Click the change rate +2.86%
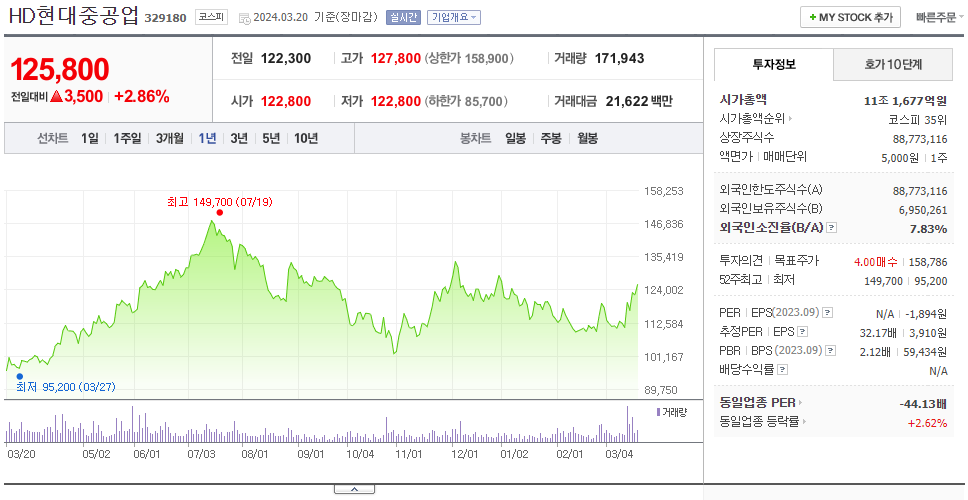This screenshot has width=968, height=500. 142,96
